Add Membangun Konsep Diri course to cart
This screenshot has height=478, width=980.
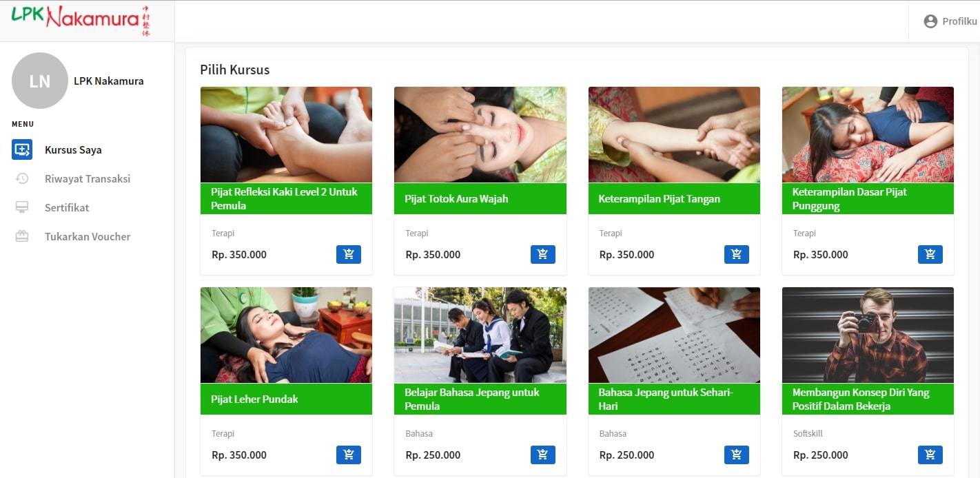pos(930,455)
